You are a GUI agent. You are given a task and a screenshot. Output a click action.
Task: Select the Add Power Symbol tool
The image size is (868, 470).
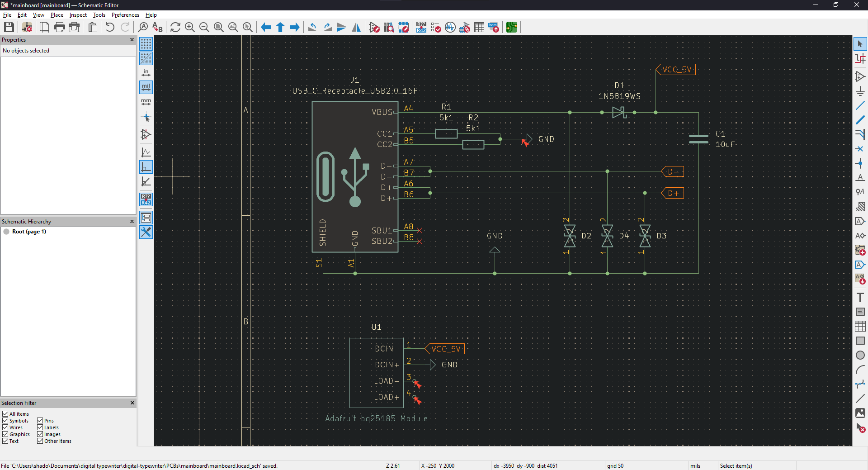(860, 91)
